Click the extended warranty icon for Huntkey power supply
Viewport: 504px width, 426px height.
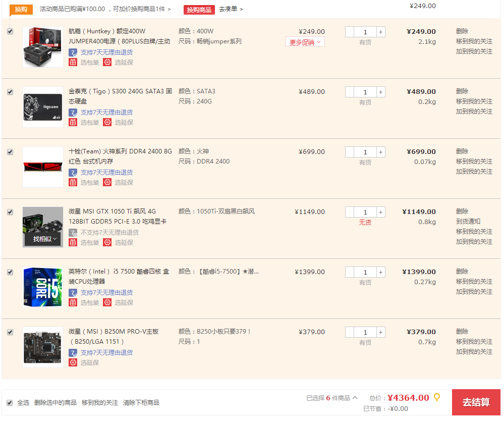[107, 63]
